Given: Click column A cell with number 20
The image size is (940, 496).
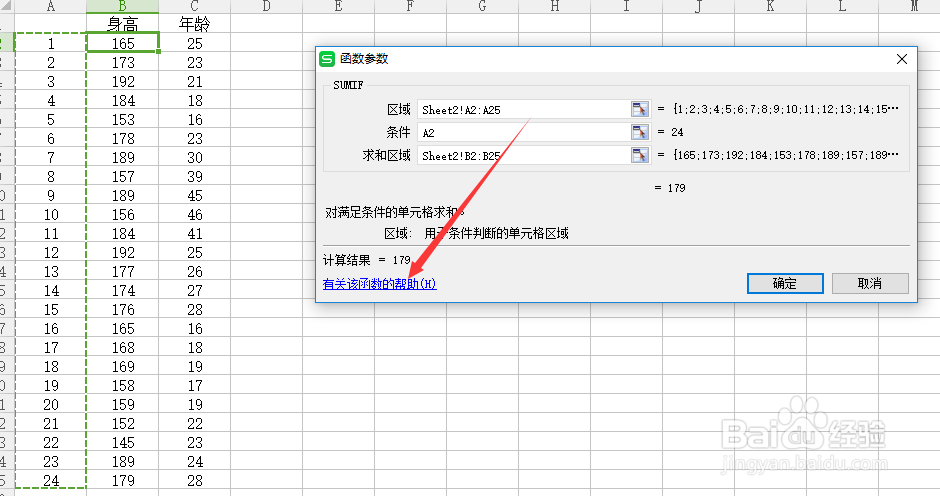Looking at the screenshot, I should (50, 405).
